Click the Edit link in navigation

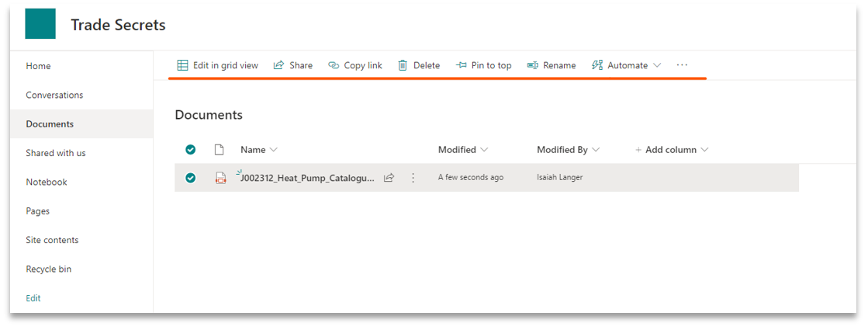point(33,298)
